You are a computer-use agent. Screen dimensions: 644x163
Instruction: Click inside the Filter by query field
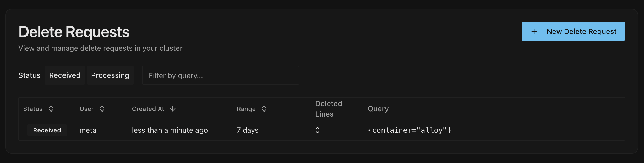[x=220, y=75]
